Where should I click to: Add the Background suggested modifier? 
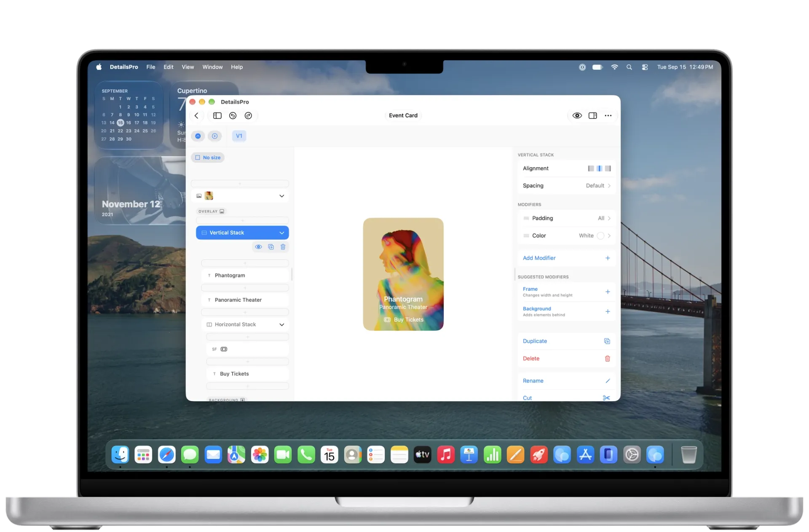tap(608, 311)
